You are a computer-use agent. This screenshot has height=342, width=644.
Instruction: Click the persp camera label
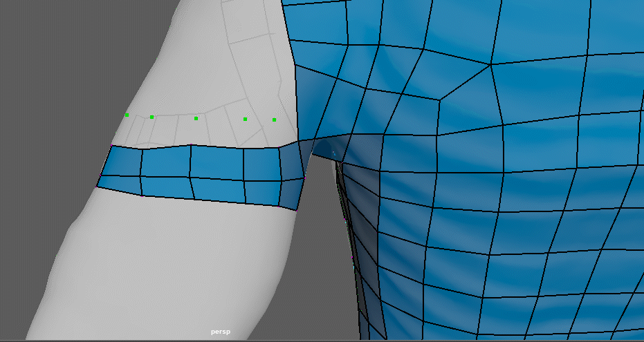[220, 332]
